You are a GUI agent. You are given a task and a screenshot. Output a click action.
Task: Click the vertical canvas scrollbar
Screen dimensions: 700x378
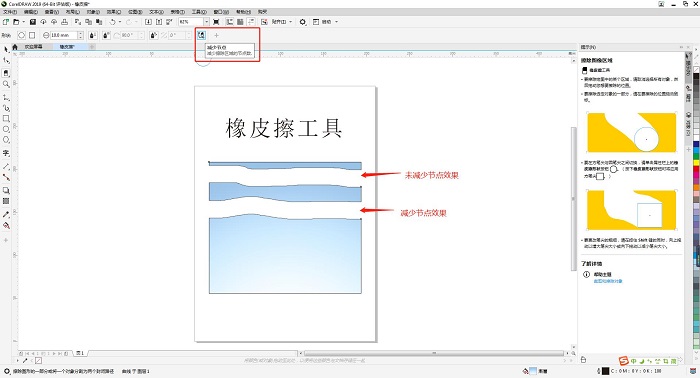point(573,199)
